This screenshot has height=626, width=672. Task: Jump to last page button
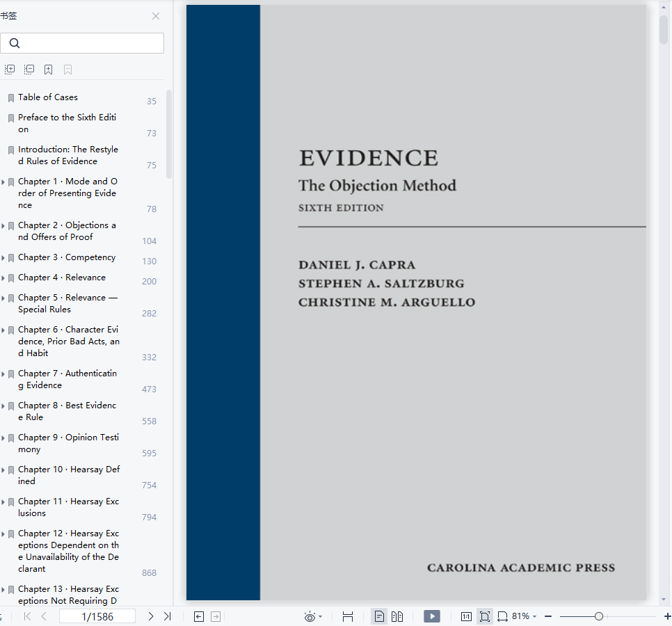(x=167, y=616)
